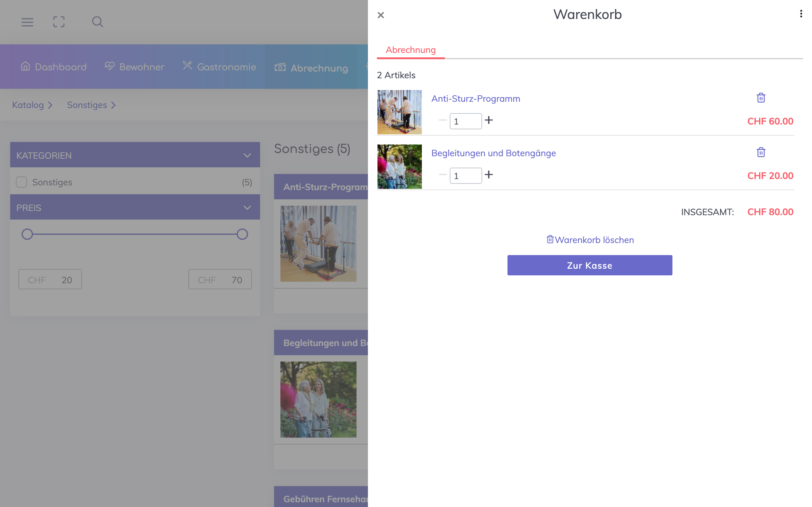
Task: Toggle fullscreen mode icon
Action: (x=59, y=22)
